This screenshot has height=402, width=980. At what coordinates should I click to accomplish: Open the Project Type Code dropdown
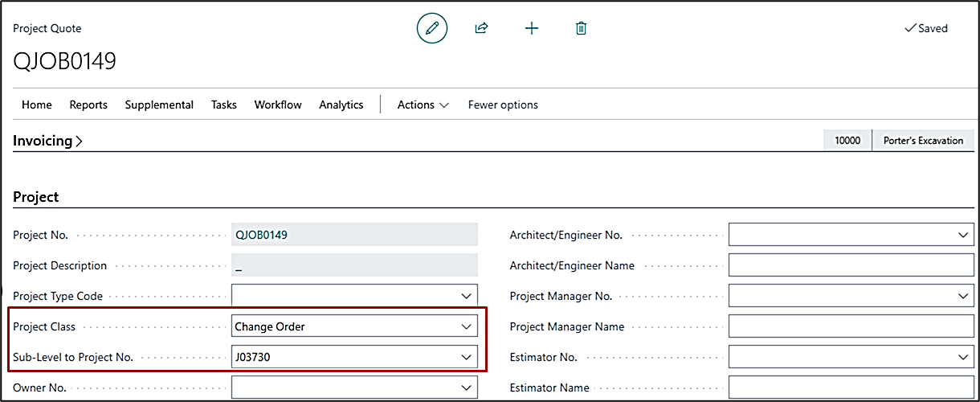pyautogui.click(x=466, y=296)
